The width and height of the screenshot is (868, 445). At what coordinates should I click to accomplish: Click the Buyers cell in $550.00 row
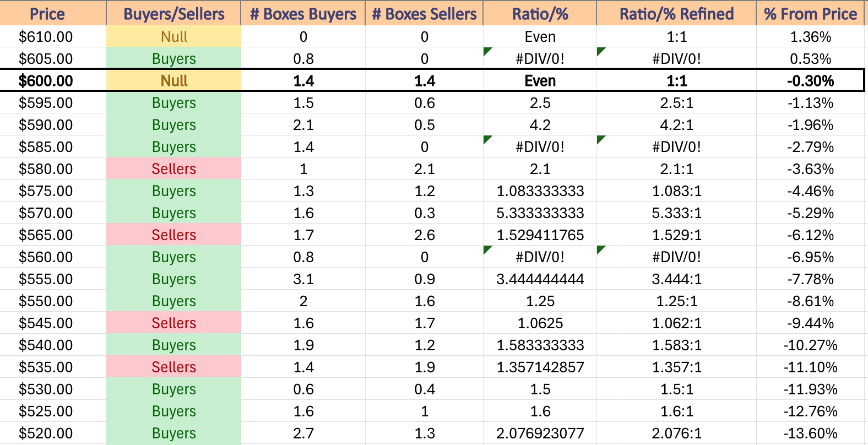173,301
